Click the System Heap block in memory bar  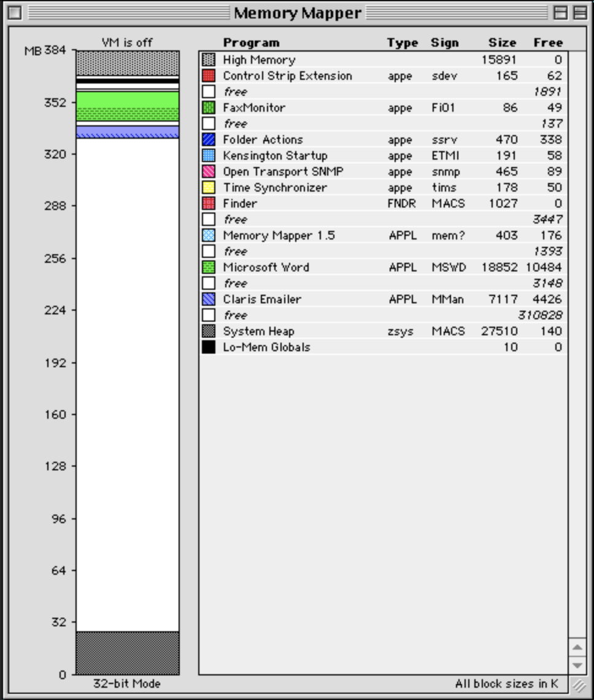tap(128, 653)
